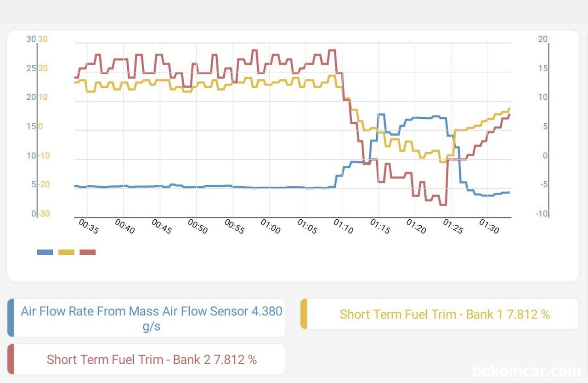Viewport: 588px width, 383px height.
Task: Click the blue legend swatch under the chart
Action: pos(45,252)
